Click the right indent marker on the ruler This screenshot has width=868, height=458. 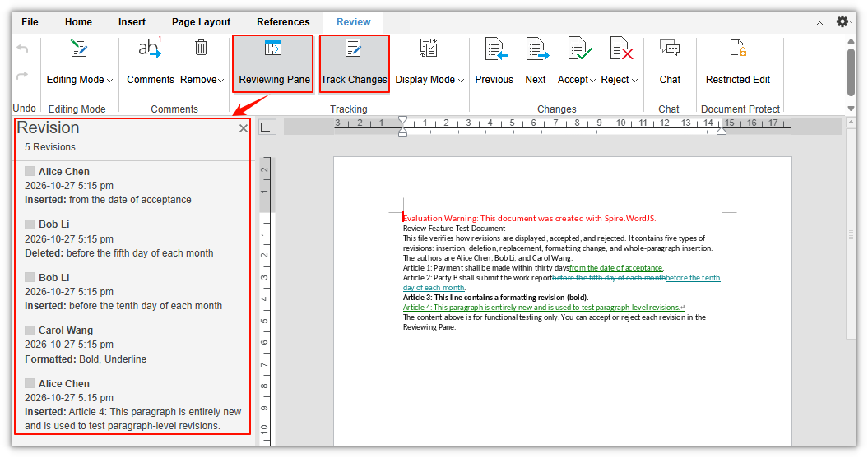coord(722,131)
